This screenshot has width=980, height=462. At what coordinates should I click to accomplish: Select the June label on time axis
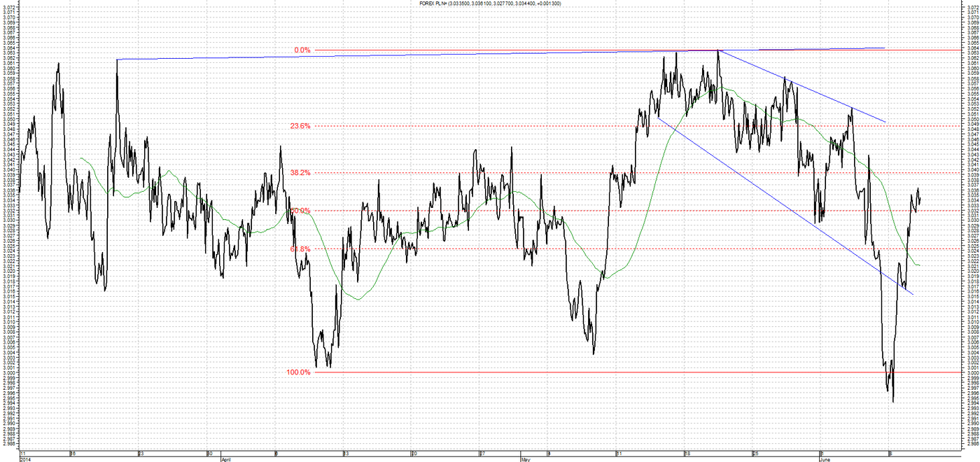click(827, 460)
